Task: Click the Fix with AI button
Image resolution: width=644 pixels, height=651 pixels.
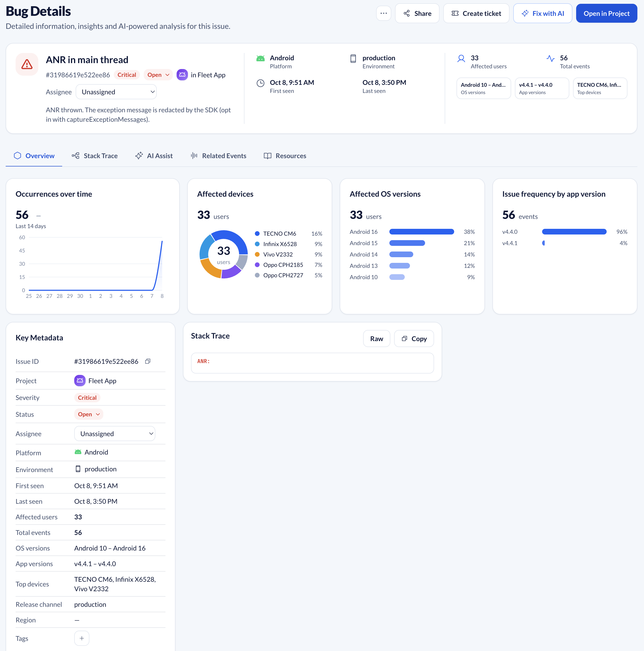Action: tap(543, 13)
